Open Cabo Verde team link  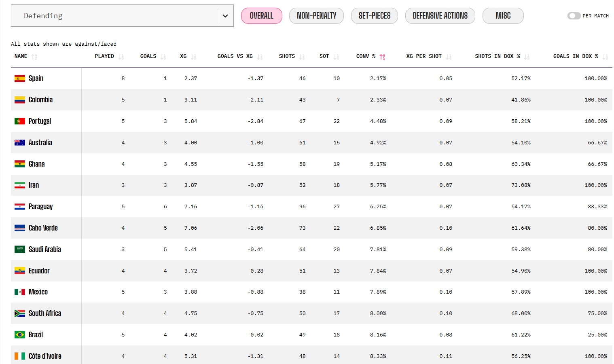43,228
